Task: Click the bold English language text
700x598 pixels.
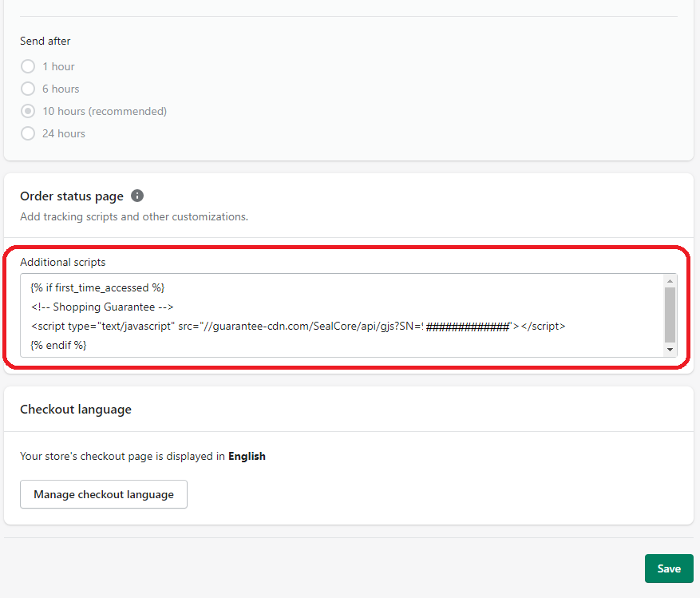Action: [247, 456]
